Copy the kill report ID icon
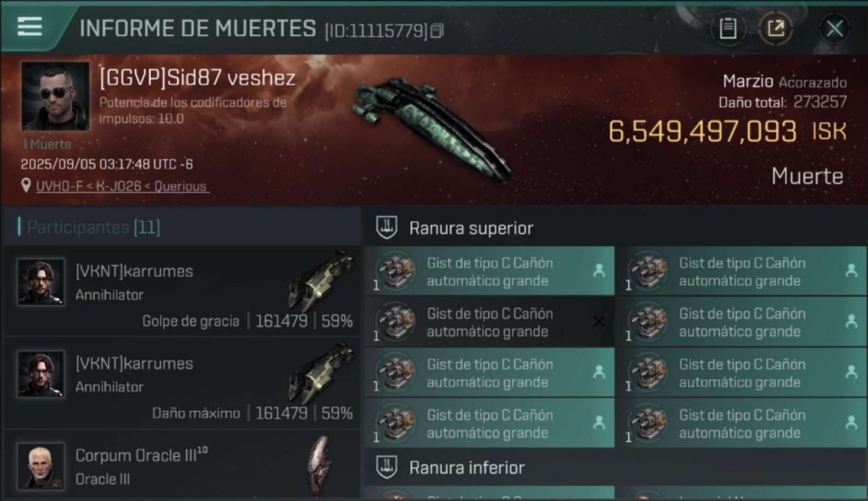Image resolution: width=868 pixels, height=501 pixels. pos(437,30)
